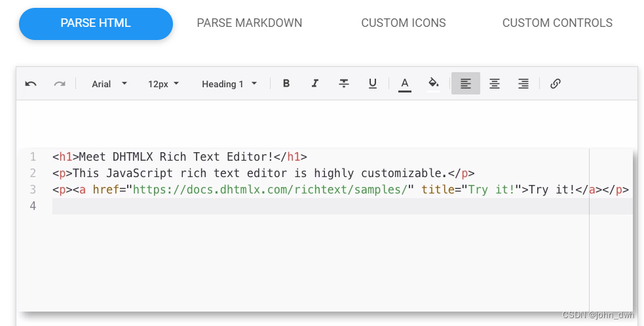Click the title="Try it!" attribute text
Image resolution: width=644 pixels, height=326 pixels.
[x=472, y=190]
